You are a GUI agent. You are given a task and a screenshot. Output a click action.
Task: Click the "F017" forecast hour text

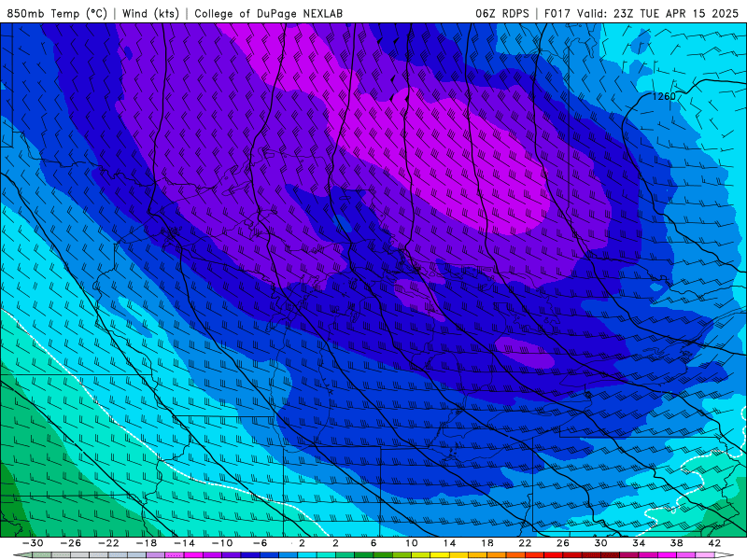[x=557, y=13]
